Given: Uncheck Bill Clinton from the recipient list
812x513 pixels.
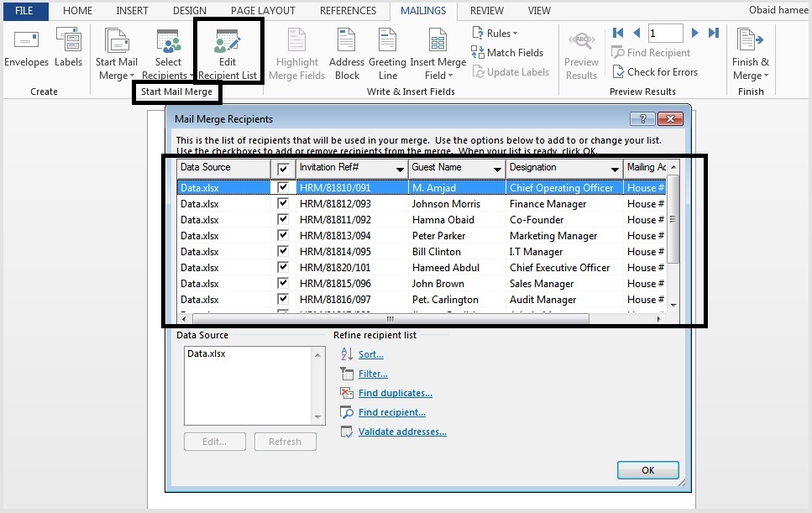Looking at the screenshot, I should pos(283,251).
